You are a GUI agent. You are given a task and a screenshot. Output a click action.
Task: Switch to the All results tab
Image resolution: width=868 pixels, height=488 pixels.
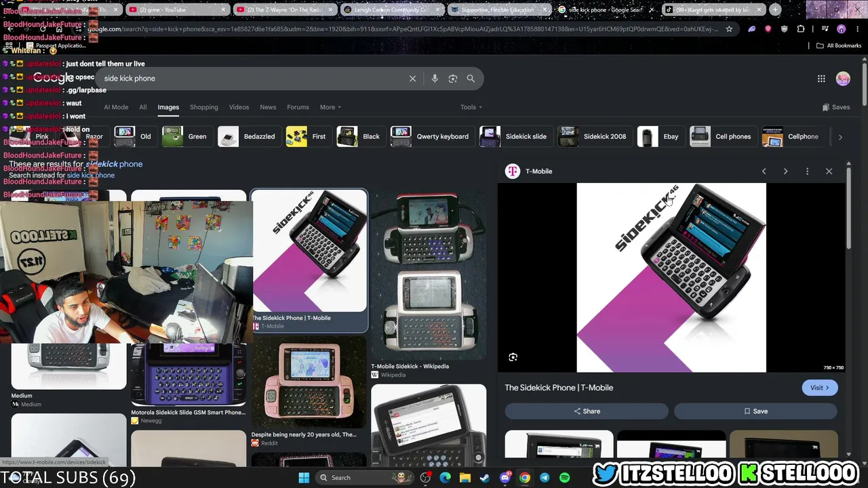143,107
